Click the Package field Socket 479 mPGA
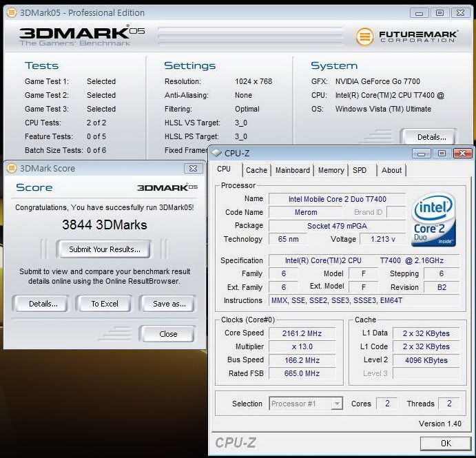The image size is (476, 458). [x=337, y=226]
